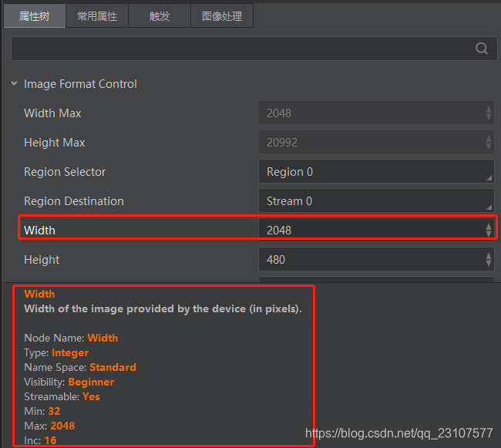501x448 pixels.
Task: Click Height Max spinner down arrow
Action: click(x=489, y=147)
